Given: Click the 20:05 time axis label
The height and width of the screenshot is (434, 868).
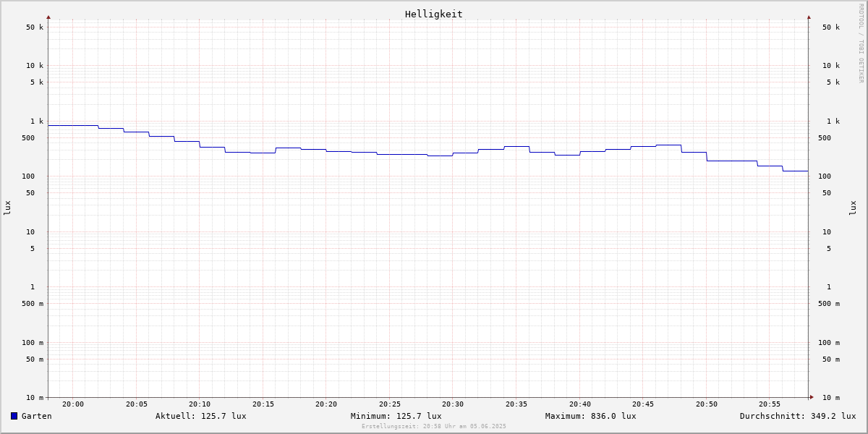Looking at the screenshot, I should click(x=137, y=404).
